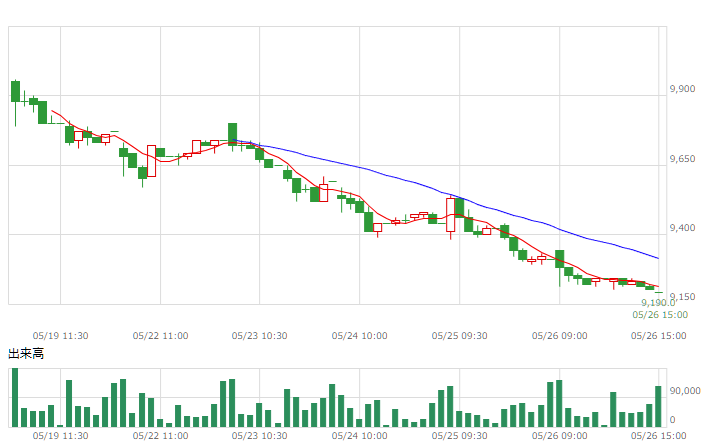
Task: Click 05/22 11:00 label below volume chart
Action: 160,436
